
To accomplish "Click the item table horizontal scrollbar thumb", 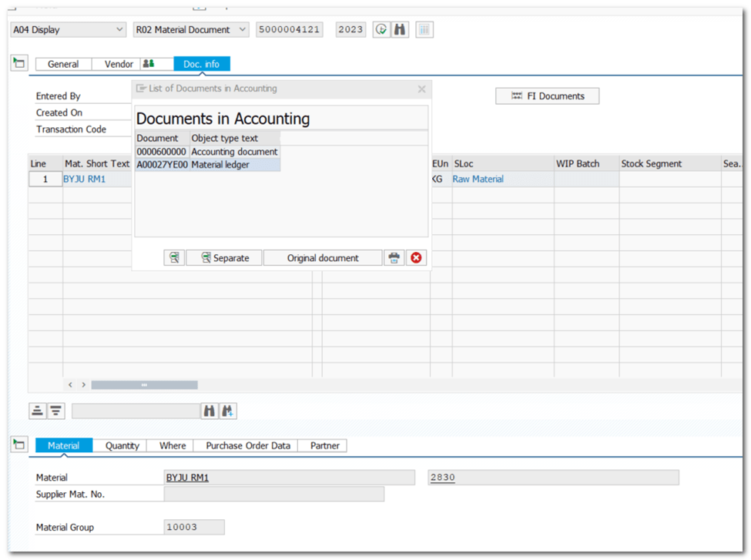I will (144, 384).
